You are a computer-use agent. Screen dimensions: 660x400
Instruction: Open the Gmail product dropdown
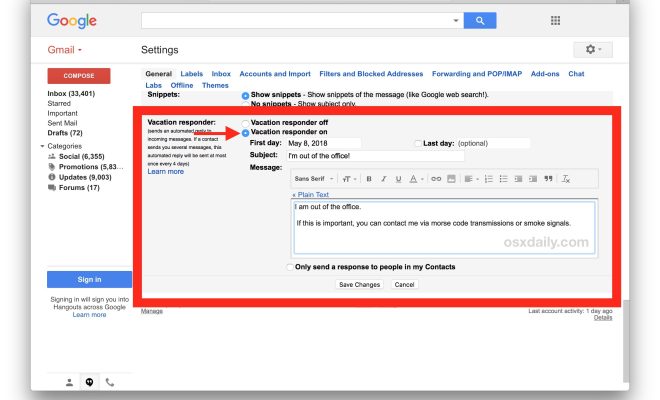(64, 50)
